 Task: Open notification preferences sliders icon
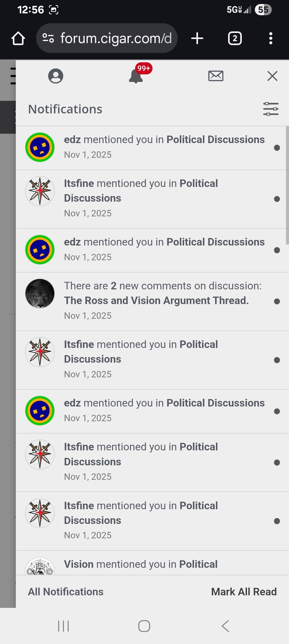pos(271,109)
